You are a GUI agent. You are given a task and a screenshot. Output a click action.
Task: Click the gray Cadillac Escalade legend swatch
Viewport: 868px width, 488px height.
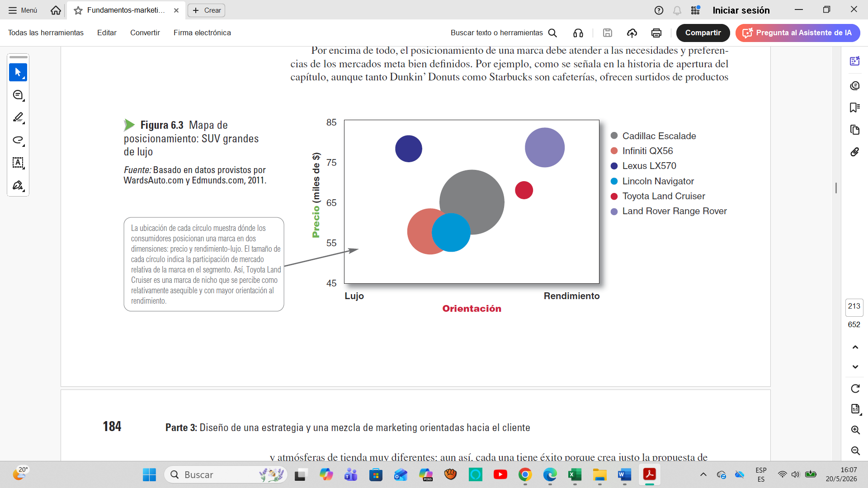pyautogui.click(x=614, y=136)
